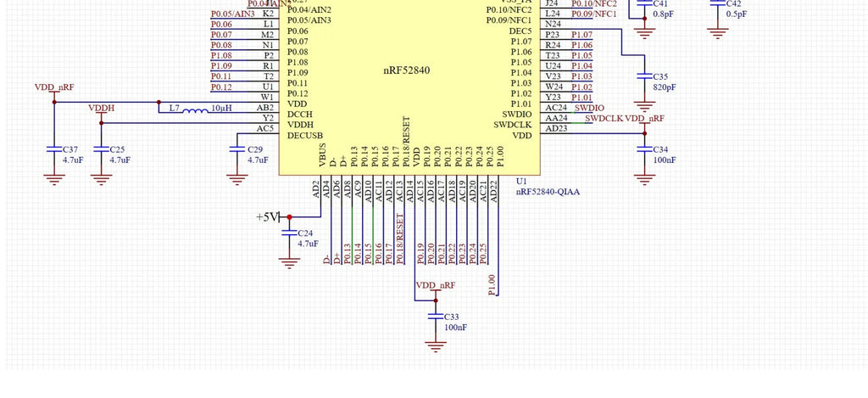
Task: Select the 0.8pF capacitor value
Action: (x=664, y=14)
